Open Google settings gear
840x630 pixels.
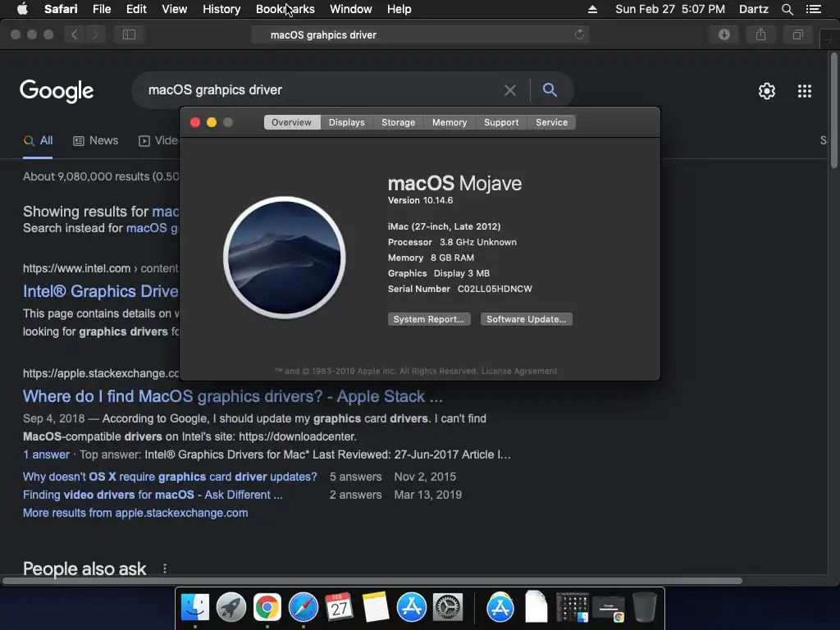tap(767, 91)
